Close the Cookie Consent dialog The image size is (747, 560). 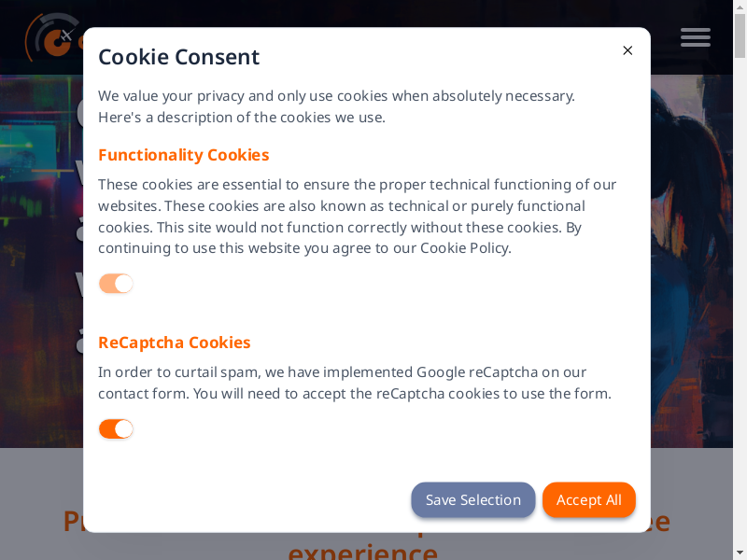(627, 50)
